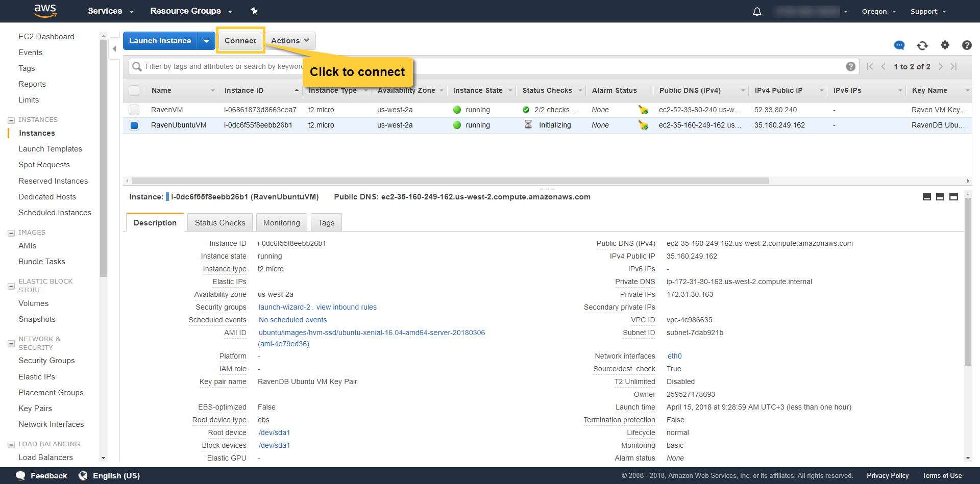Refresh the instances list
Screen dimensions: 980x484
tap(922, 45)
